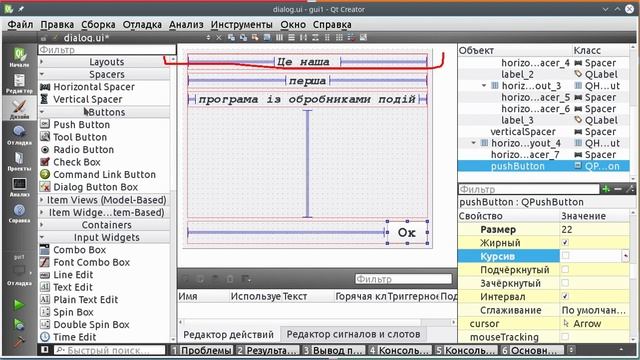Apply horizontal splitter layout
Screen dimensions: 640x360
tap(303, 38)
